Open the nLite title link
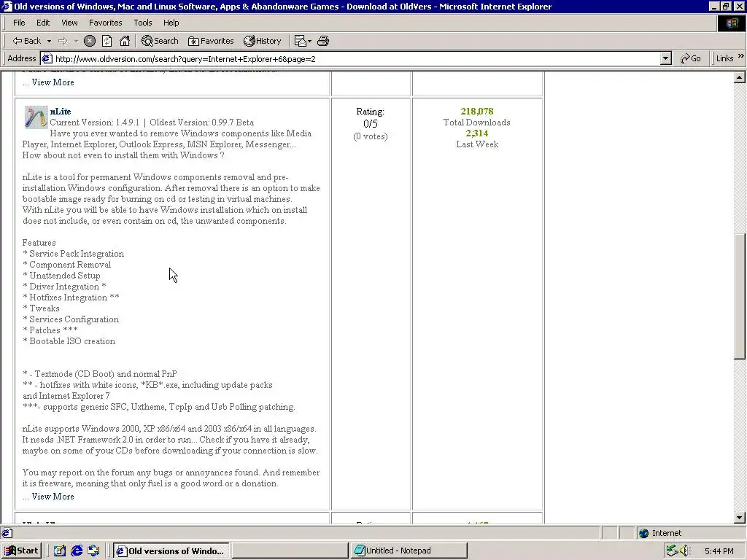This screenshot has height=560, width=747. point(61,112)
